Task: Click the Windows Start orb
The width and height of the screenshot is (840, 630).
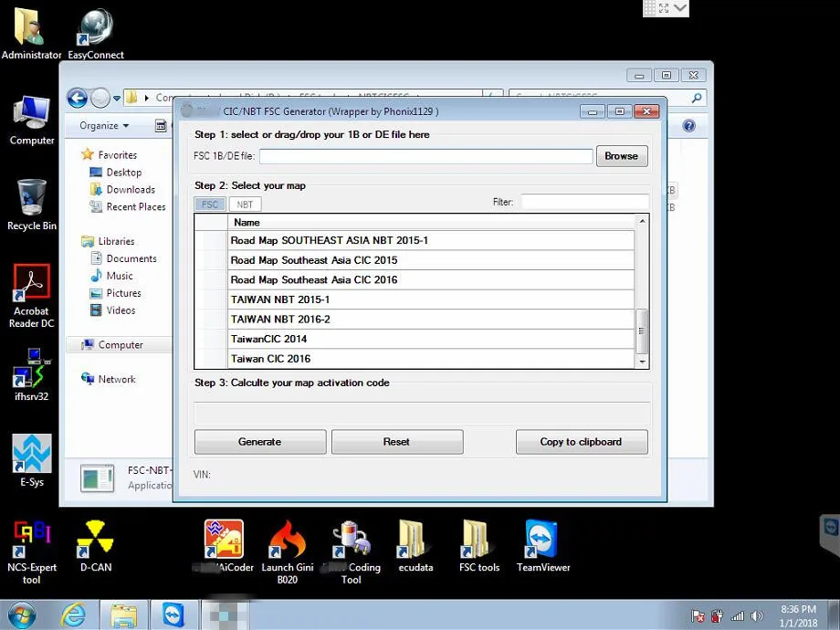Action: (21, 615)
